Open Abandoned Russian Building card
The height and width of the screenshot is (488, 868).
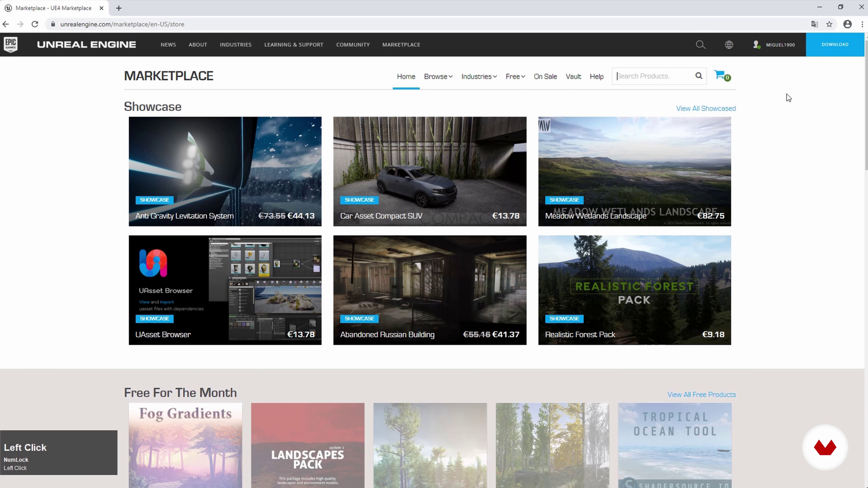(430, 290)
